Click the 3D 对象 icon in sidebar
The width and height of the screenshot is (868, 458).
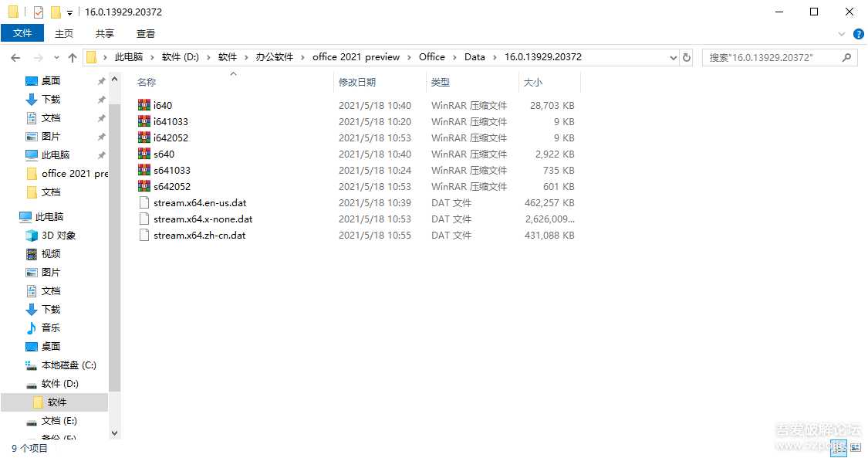coord(32,236)
